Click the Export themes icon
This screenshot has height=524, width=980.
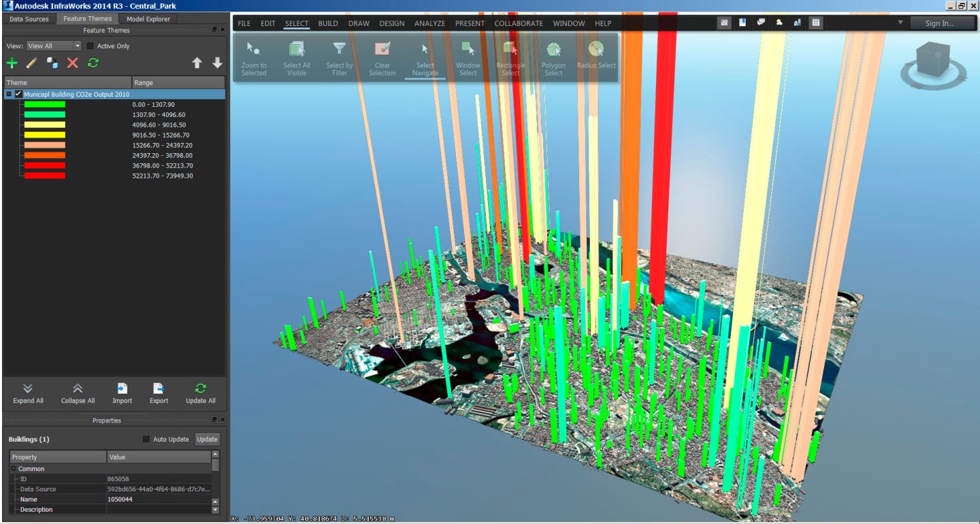pyautogui.click(x=159, y=393)
